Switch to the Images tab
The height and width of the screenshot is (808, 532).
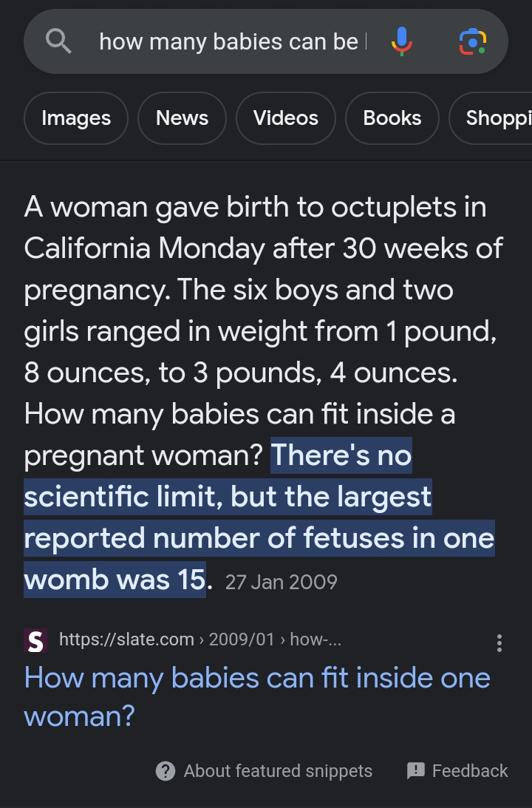pyautogui.click(x=76, y=118)
